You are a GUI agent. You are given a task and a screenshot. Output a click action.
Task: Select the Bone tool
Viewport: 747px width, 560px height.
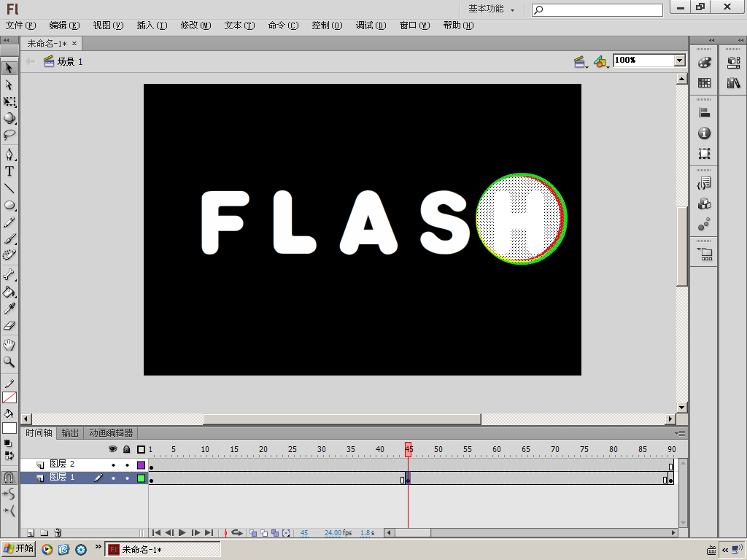click(x=9, y=275)
